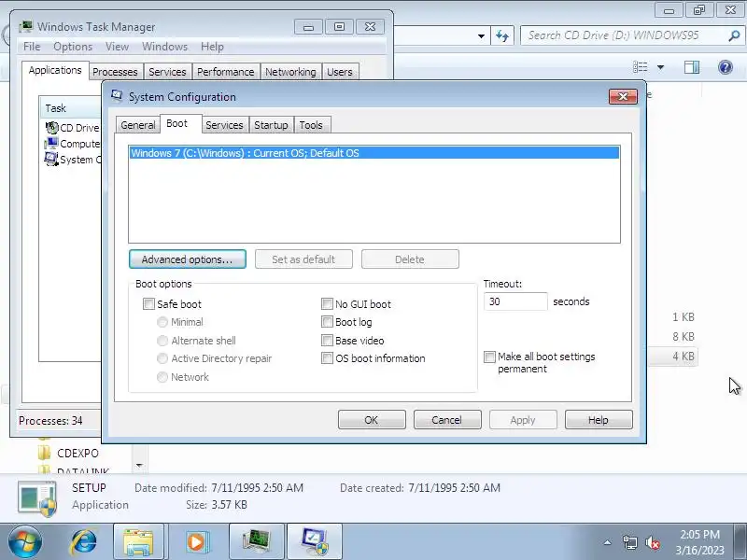
Task: Click the navigation pane scroll down arrow
Action: pyautogui.click(x=139, y=465)
